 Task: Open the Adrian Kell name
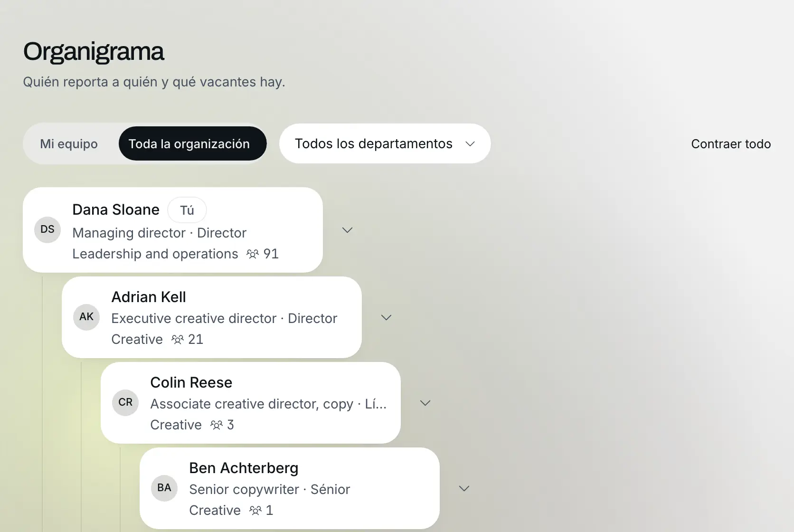(149, 297)
